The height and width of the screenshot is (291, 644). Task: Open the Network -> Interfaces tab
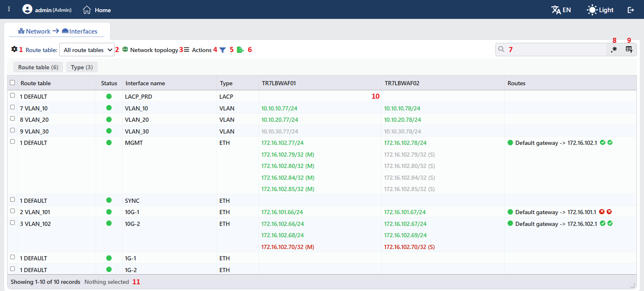pyautogui.click(x=58, y=31)
